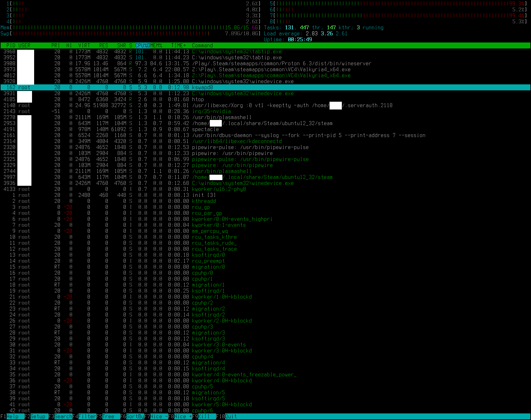This screenshot has height=420, width=531.
Task: Sort by the SHR column header
Action: coord(122,45)
